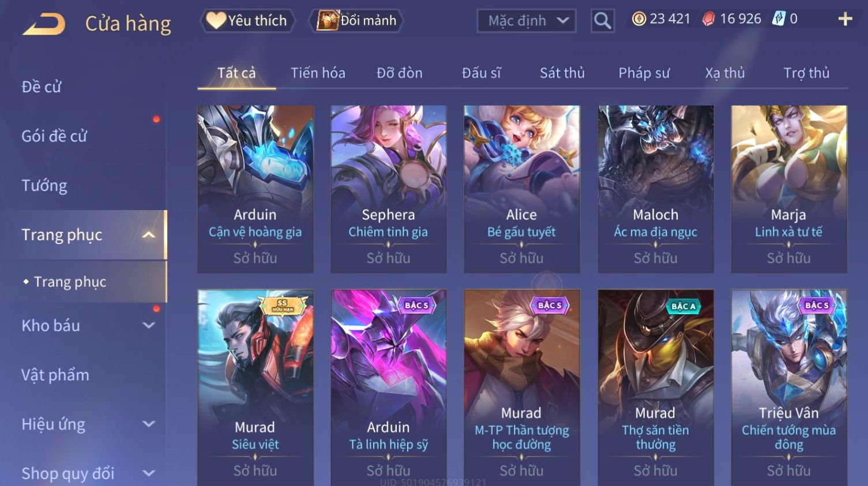Open Gói đề cử in sidebar
Image resolution: width=868 pixels, height=486 pixels.
tap(54, 136)
